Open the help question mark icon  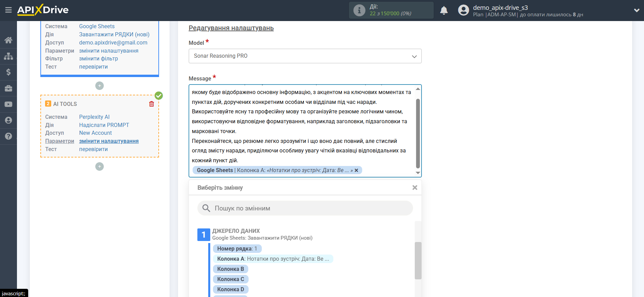tap(8, 136)
